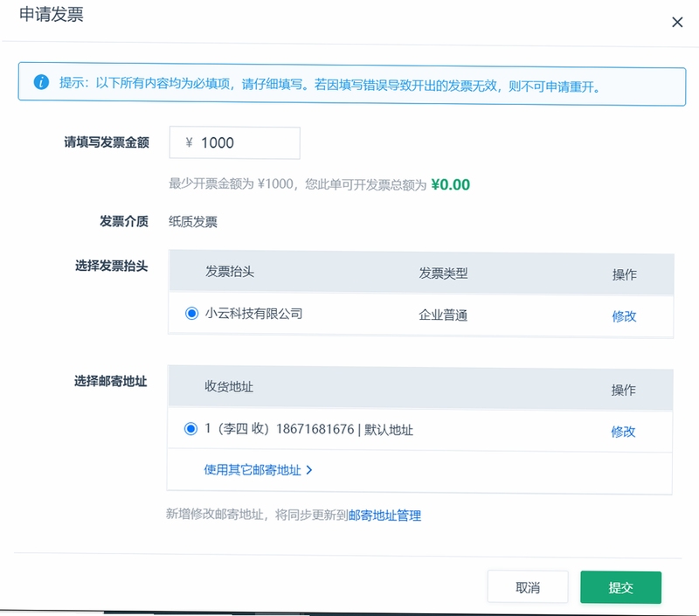The width and height of the screenshot is (699, 616).
Task: Open the 邮寄地址管理 link
Action: point(384,516)
